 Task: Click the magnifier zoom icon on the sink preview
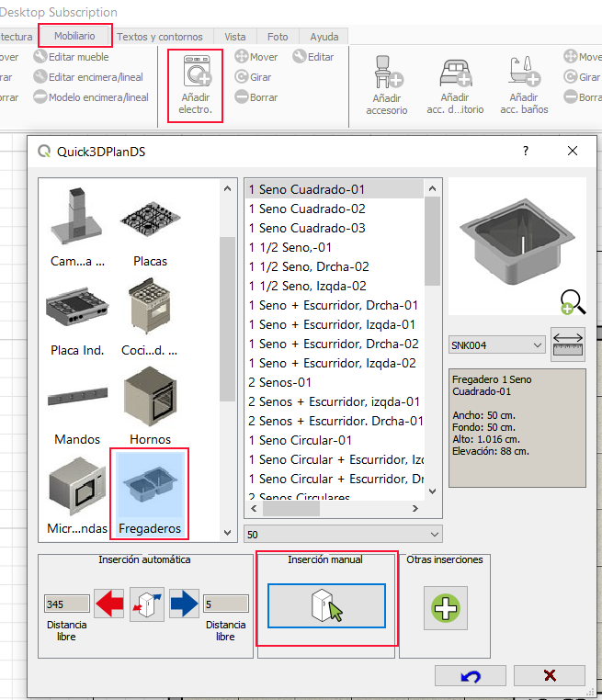572,301
